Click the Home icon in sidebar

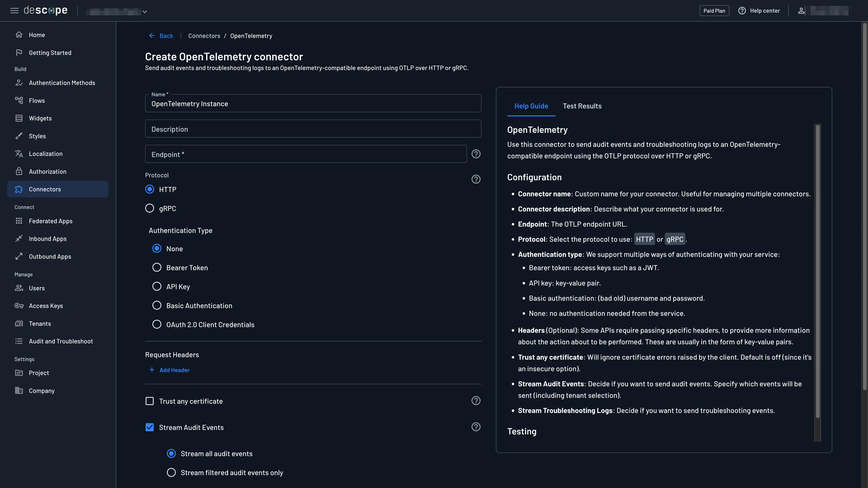[19, 35]
